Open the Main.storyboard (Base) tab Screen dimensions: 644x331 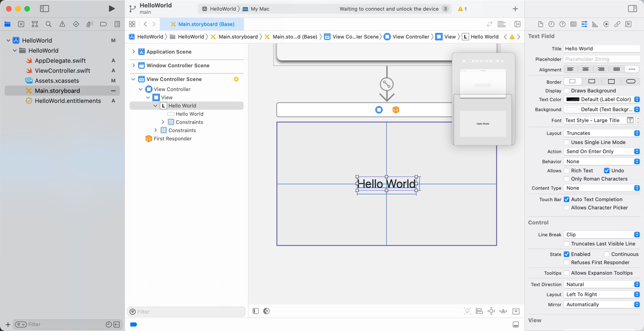point(202,24)
